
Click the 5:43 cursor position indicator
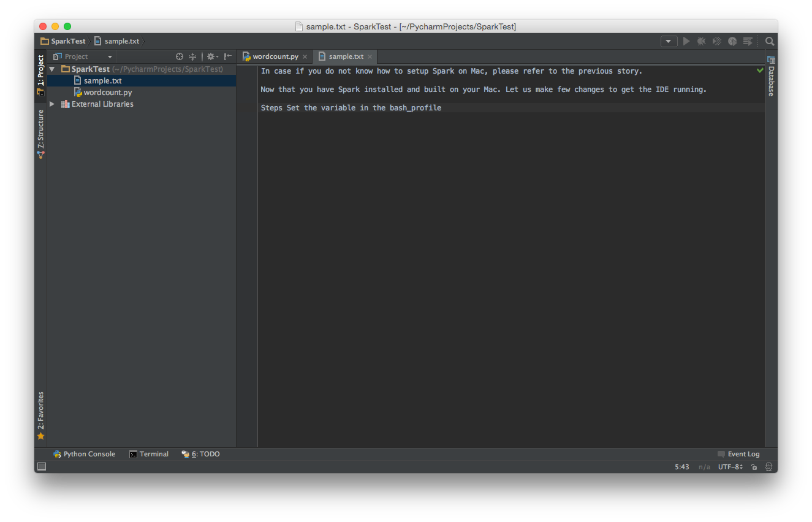point(682,467)
